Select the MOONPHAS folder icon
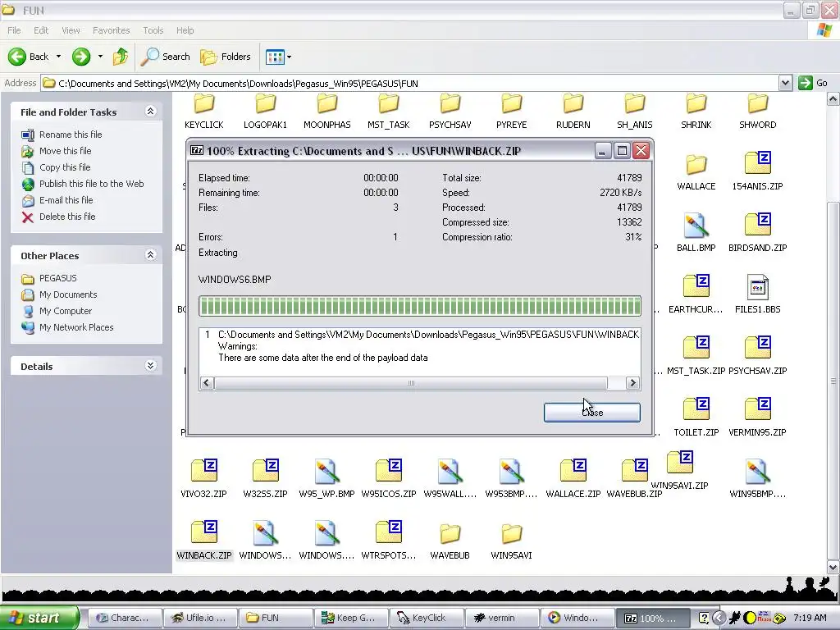Screen dimensions: 840x630 click(x=326, y=103)
